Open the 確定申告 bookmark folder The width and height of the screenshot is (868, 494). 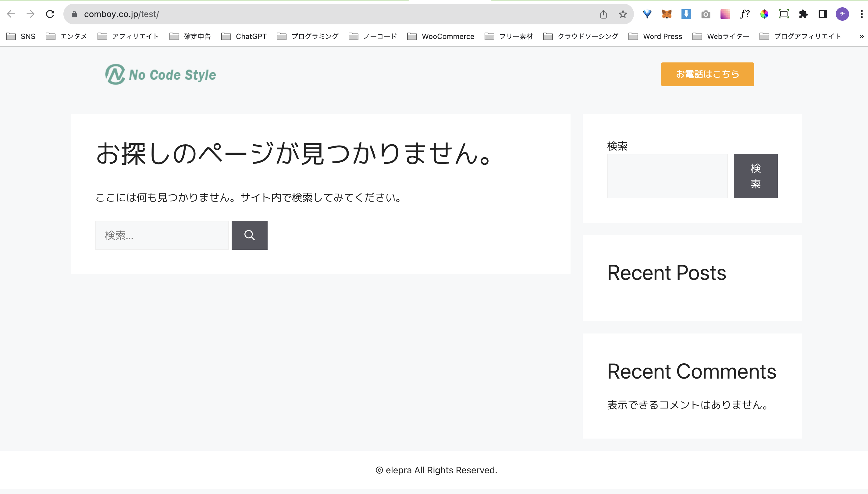pos(190,36)
